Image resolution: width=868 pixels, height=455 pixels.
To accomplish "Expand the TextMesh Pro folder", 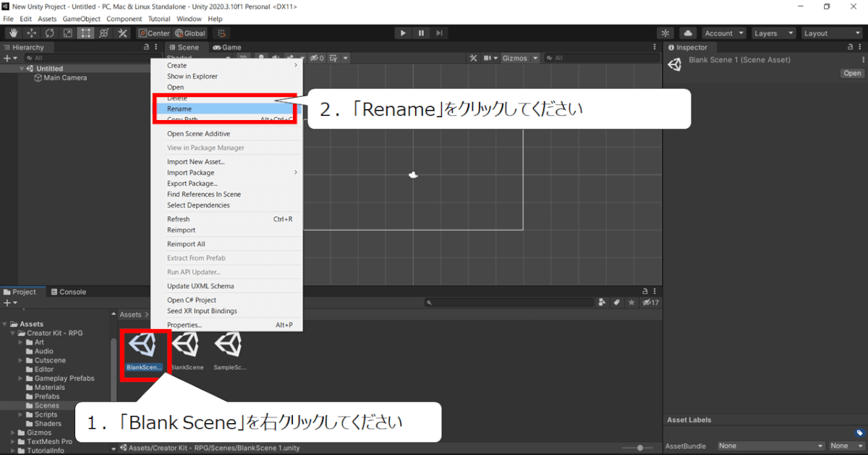I will pos(12,441).
